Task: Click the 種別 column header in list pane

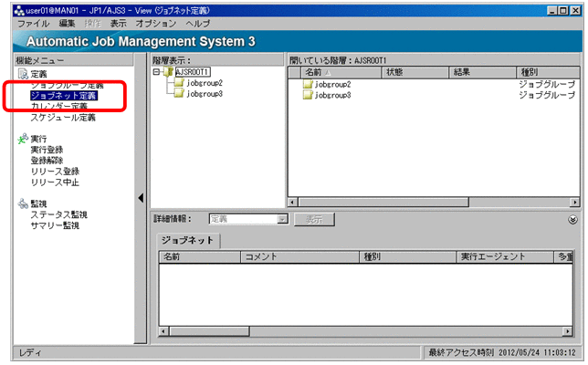Action: click(x=548, y=72)
